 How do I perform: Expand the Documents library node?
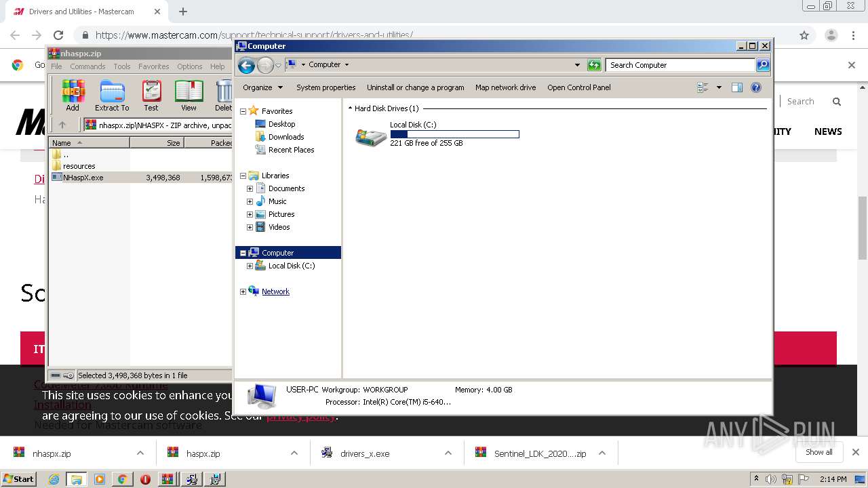tap(250, 188)
